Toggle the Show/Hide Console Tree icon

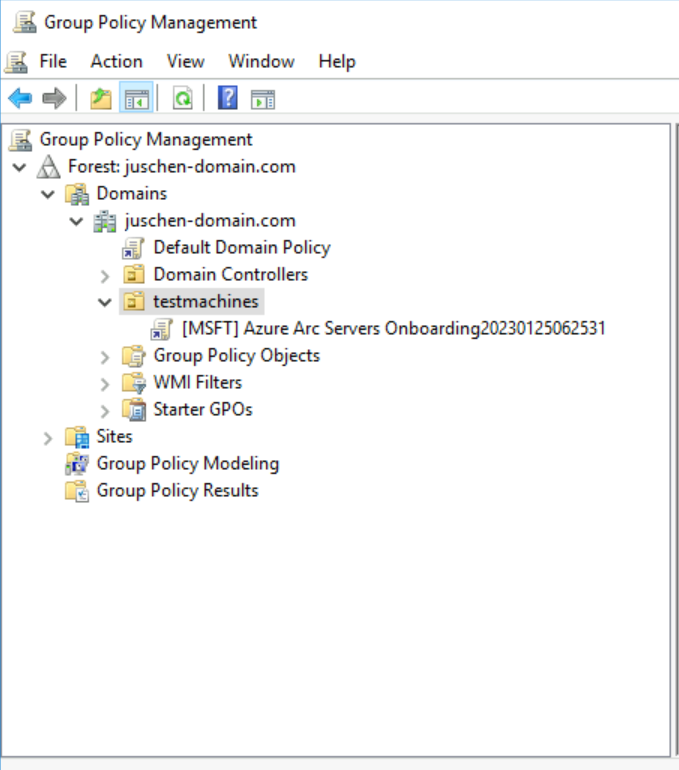[136, 98]
